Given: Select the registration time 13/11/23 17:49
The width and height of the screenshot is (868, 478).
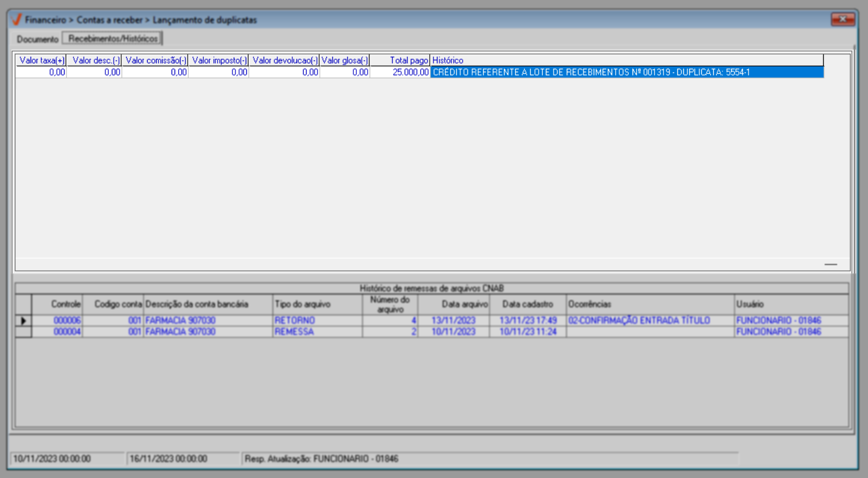Looking at the screenshot, I should click(528, 321).
